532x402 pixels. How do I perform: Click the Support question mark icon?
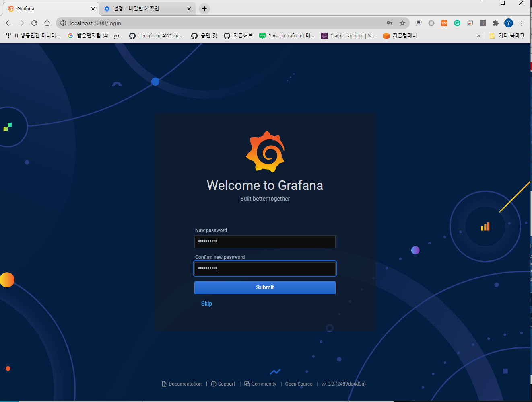click(x=214, y=384)
